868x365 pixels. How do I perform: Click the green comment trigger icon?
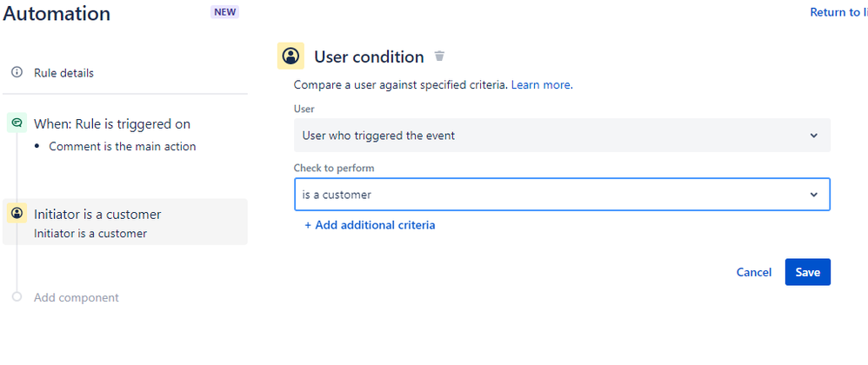[17, 123]
